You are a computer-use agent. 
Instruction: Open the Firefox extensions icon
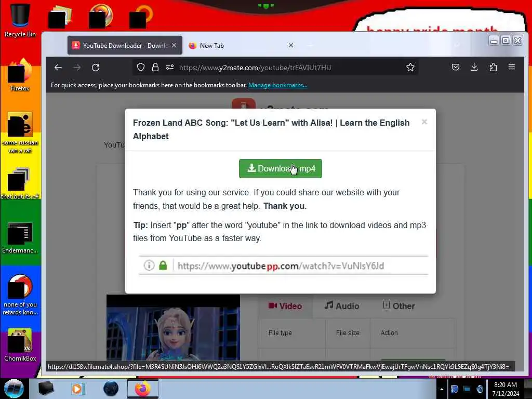pyautogui.click(x=493, y=67)
